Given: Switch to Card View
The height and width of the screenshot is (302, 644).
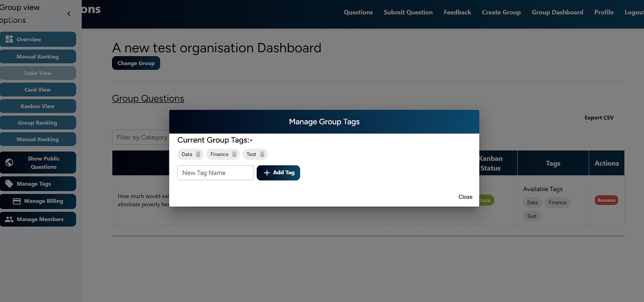Looking at the screenshot, I should pos(38,89).
